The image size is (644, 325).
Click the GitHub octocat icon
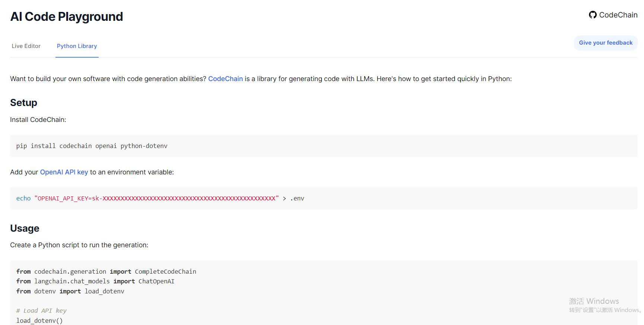[593, 15]
